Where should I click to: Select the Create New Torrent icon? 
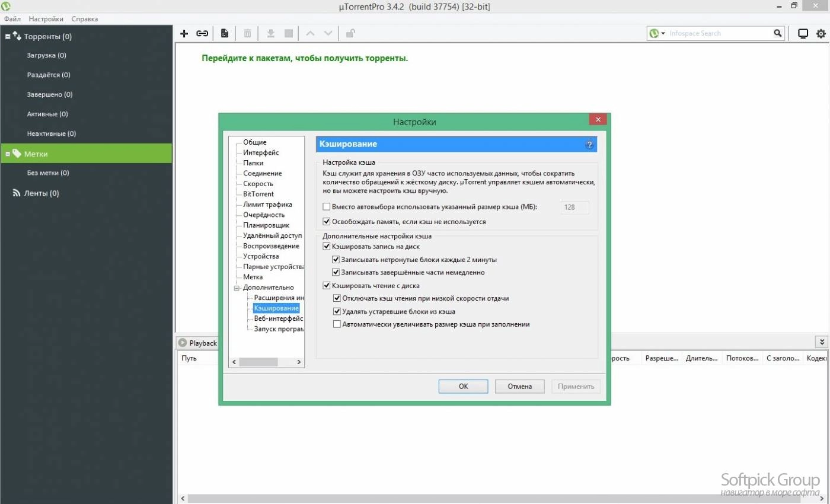224,33
